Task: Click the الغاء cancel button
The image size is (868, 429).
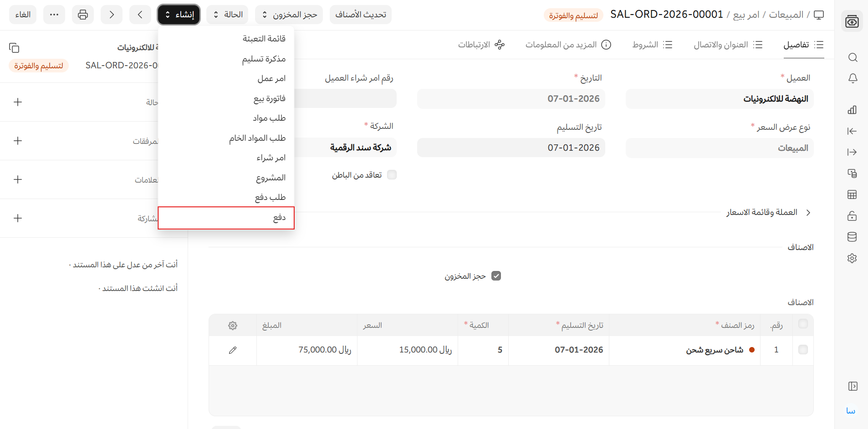Action: pyautogui.click(x=23, y=15)
